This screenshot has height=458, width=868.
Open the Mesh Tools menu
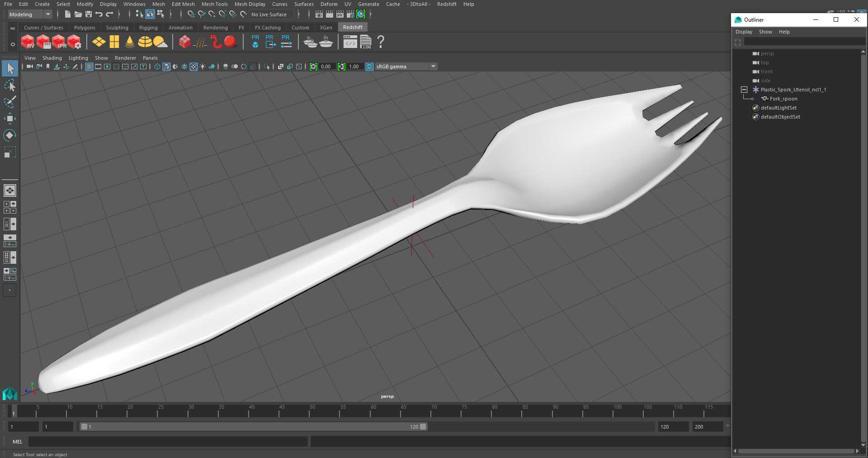(214, 4)
